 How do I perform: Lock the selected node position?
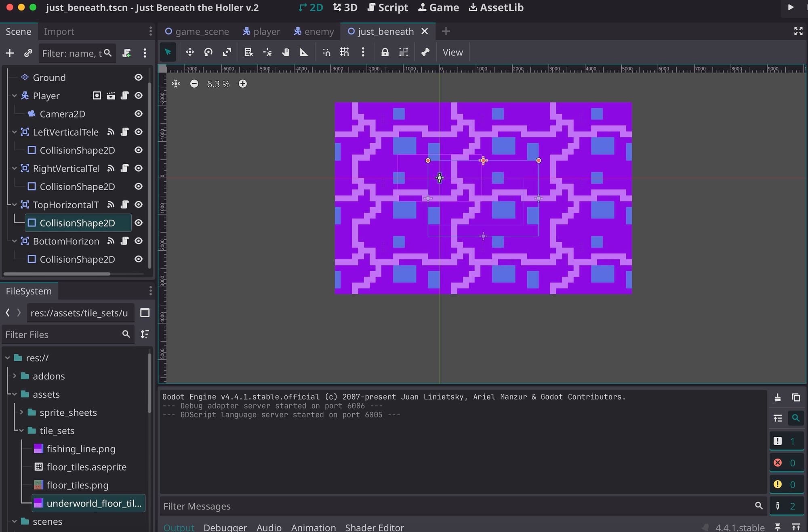tap(385, 52)
